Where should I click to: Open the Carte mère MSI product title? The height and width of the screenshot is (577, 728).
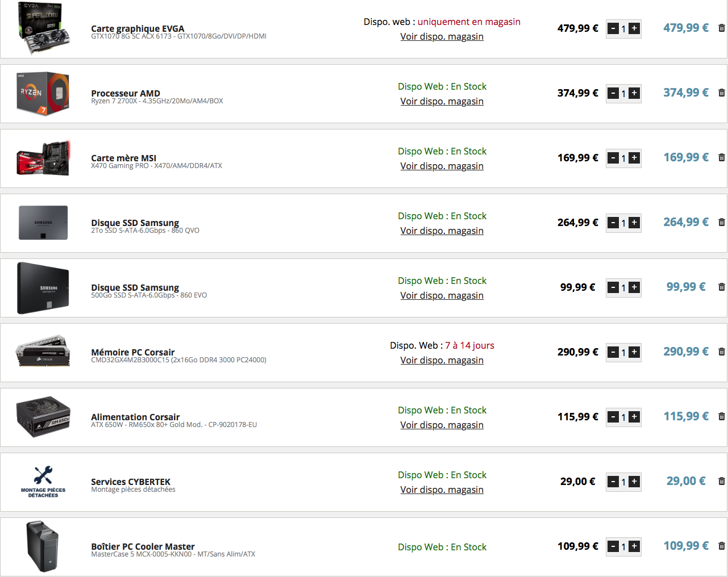(x=123, y=158)
